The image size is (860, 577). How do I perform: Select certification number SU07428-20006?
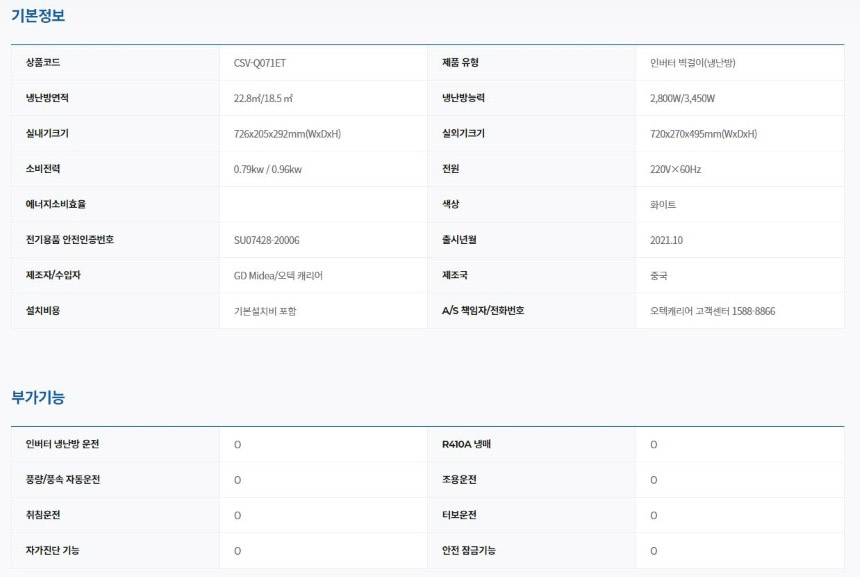tap(266, 240)
